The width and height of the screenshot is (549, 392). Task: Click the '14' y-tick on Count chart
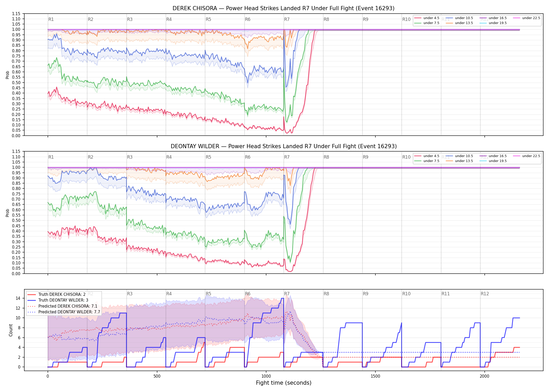tap(18, 298)
